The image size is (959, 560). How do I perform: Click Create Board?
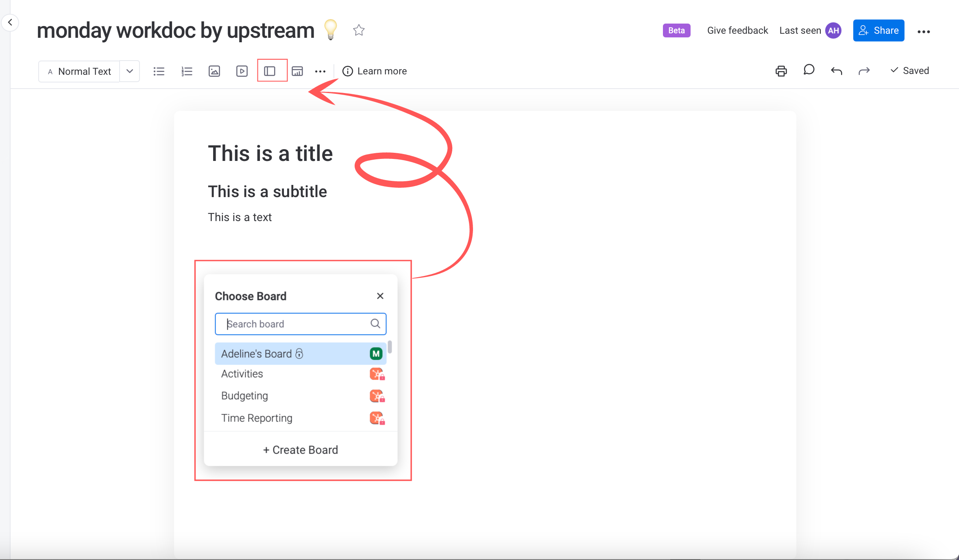click(300, 449)
